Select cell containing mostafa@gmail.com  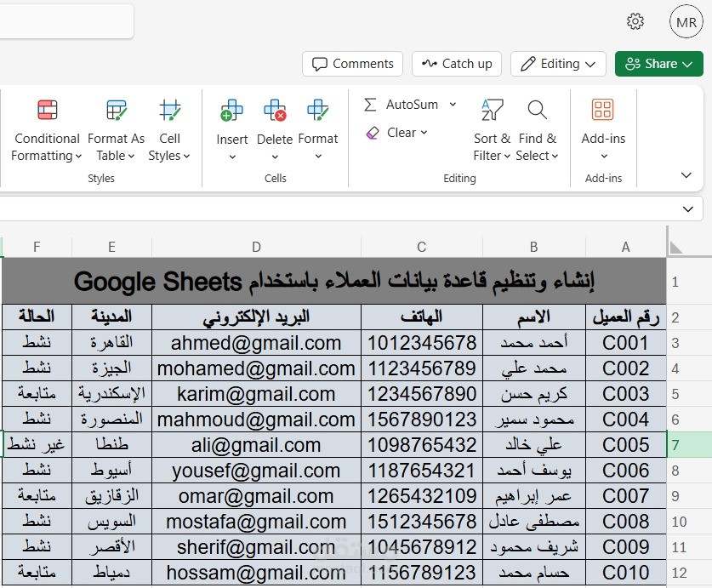coord(256,522)
